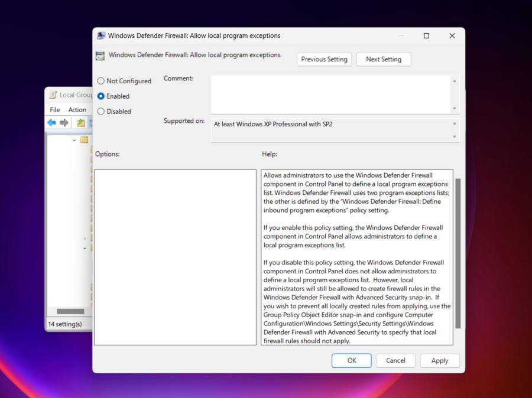
Task: Select the Not Configured option
Action: [x=101, y=81]
